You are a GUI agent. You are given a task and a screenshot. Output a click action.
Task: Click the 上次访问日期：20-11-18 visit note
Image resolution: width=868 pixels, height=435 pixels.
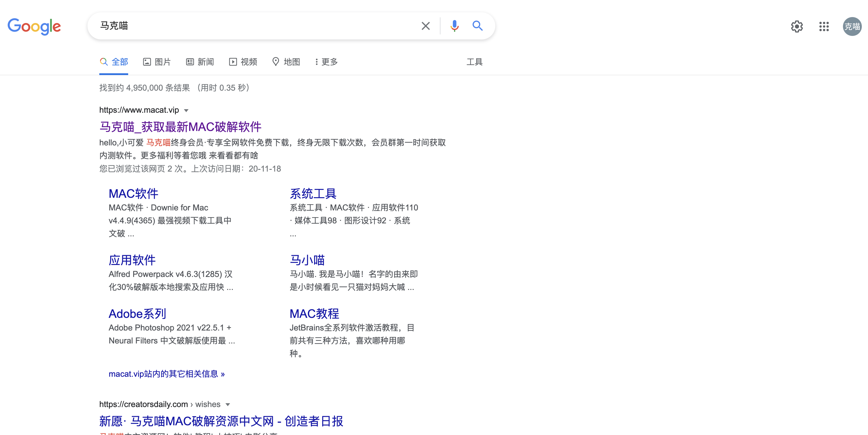[x=236, y=169]
